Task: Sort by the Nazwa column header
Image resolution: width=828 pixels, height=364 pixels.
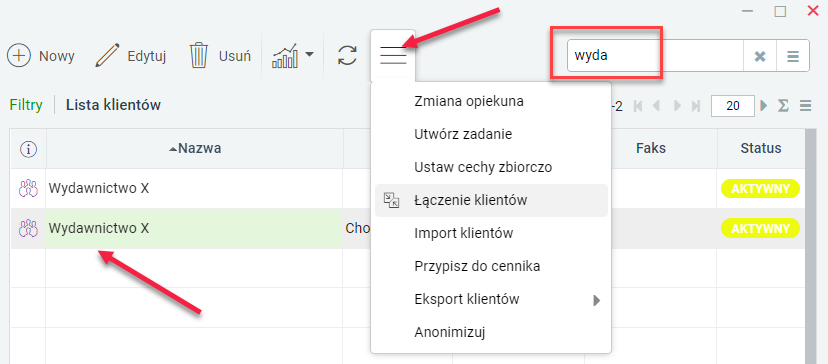Action: coord(194,148)
